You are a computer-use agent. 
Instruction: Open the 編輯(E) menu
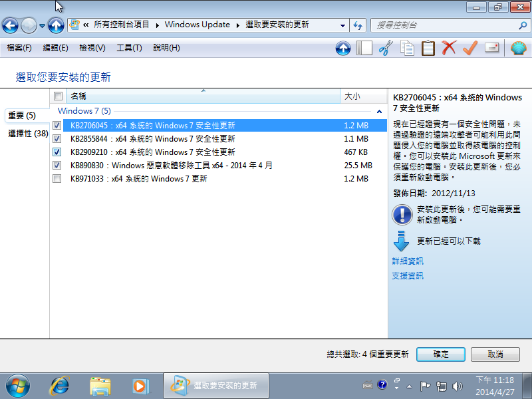tap(56, 48)
